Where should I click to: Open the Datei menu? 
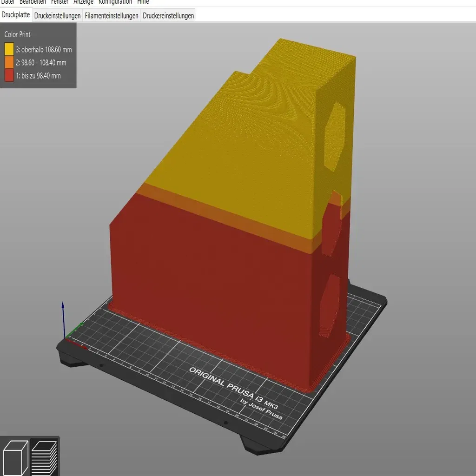(x=7, y=2)
